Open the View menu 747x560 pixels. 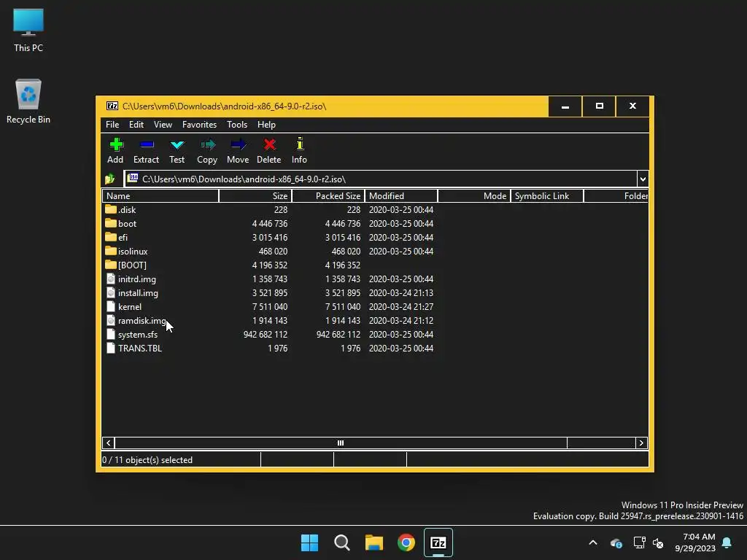tap(163, 124)
